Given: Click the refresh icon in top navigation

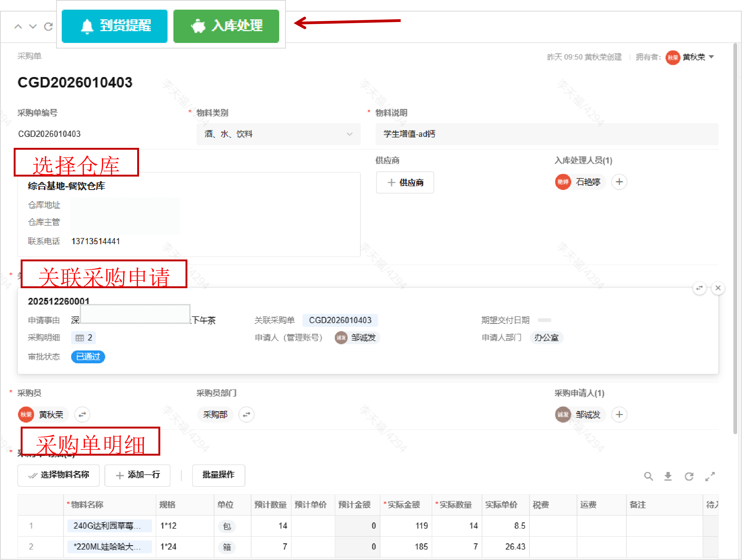Looking at the screenshot, I should click(x=49, y=27).
